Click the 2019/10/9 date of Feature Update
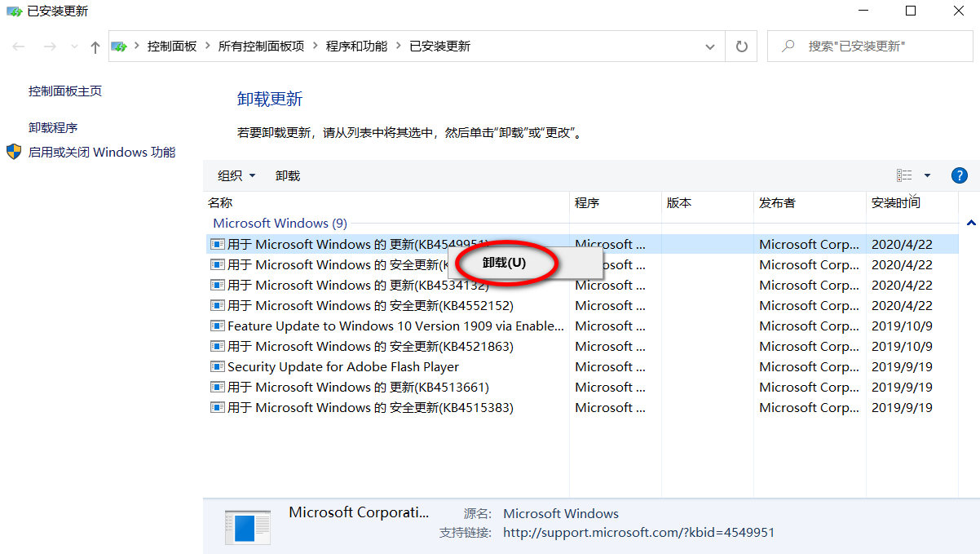Image resolution: width=980 pixels, height=554 pixels. click(x=902, y=326)
